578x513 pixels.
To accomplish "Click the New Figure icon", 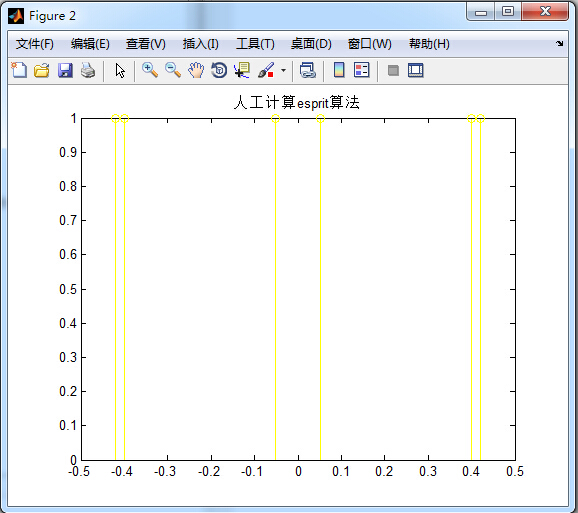I will 19,70.
